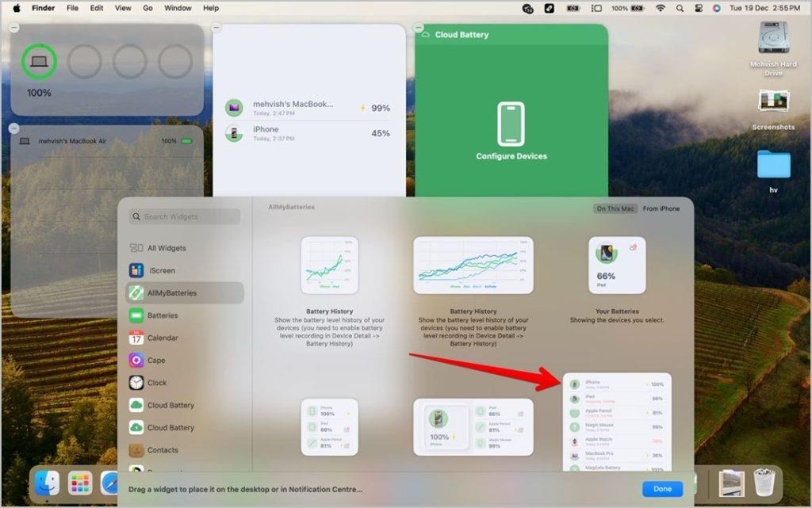This screenshot has width=812, height=508.
Task: Click the 45% value in the iPhone row
Action: (x=380, y=133)
